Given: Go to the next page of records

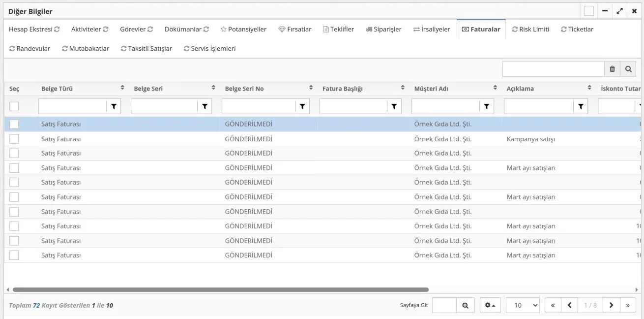Looking at the screenshot, I should [x=611, y=305].
